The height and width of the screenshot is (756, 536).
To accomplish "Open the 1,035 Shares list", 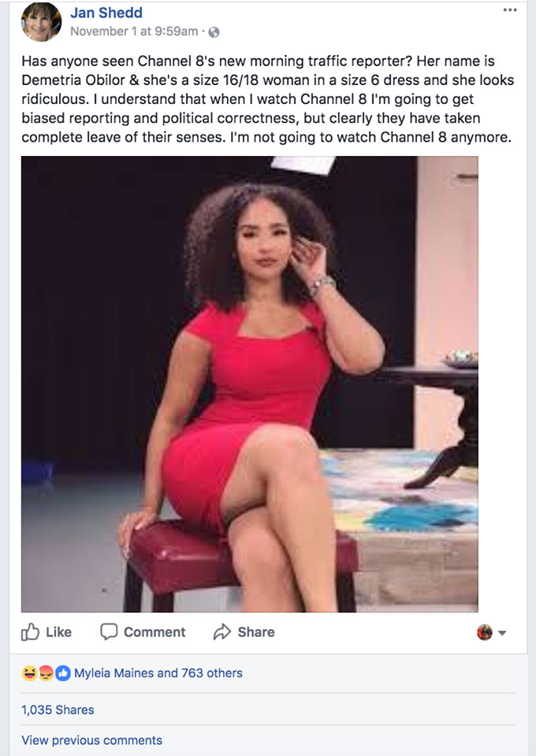I will 58,710.
